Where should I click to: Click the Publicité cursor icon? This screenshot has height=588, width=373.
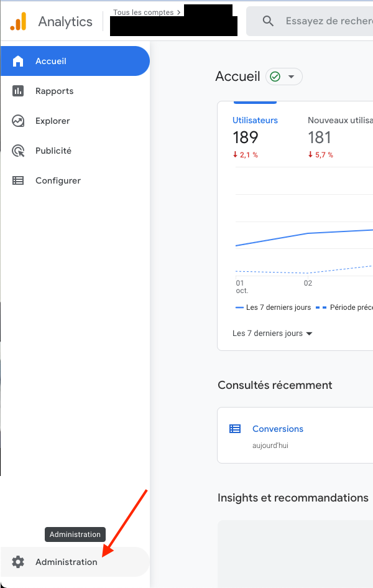(x=18, y=151)
